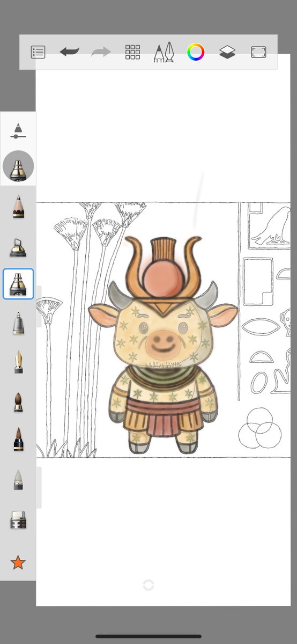
Task: Select the large flat paintbrush
Action: pos(18,439)
